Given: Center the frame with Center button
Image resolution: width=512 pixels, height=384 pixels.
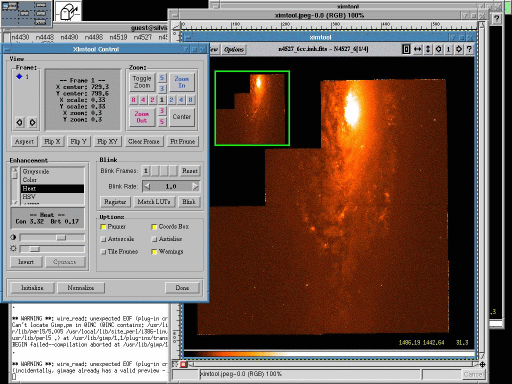Looking at the screenshot, I should pyautogui.click(x=182, y=117).
